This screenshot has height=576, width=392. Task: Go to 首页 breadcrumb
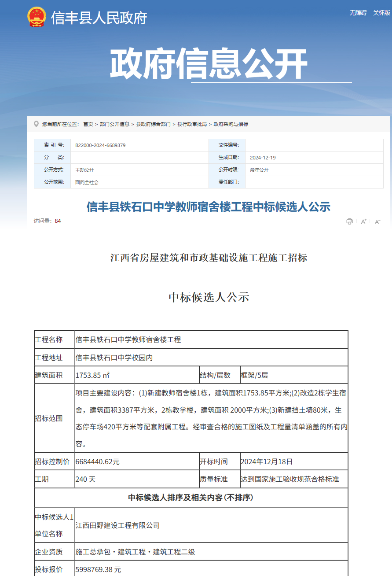pos(88,124)
